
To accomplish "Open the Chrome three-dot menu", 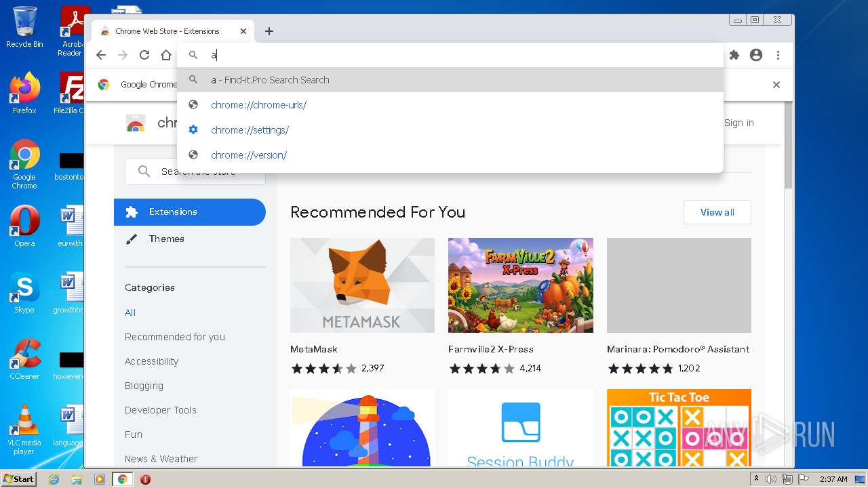I will (778, 56).
